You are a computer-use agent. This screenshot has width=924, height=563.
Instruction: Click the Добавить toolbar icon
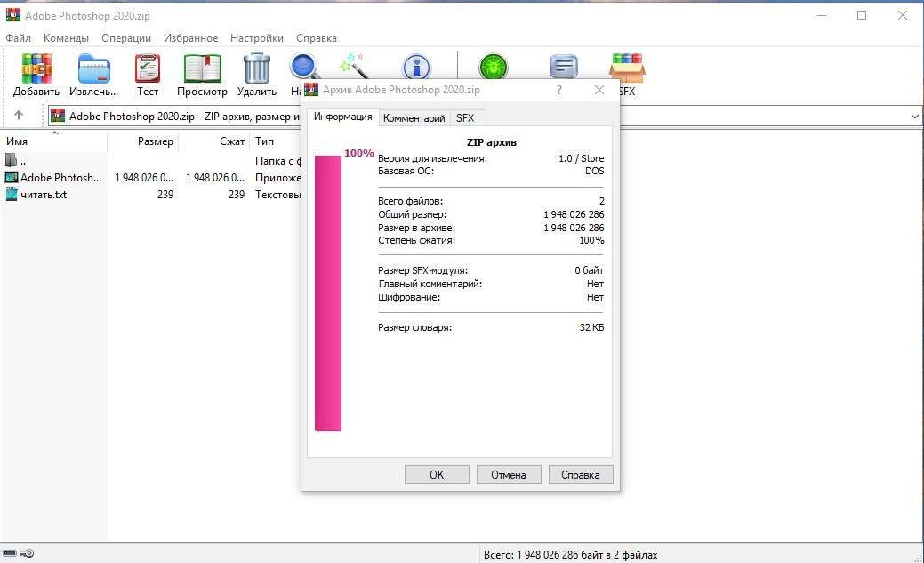(x=36, y=68)
